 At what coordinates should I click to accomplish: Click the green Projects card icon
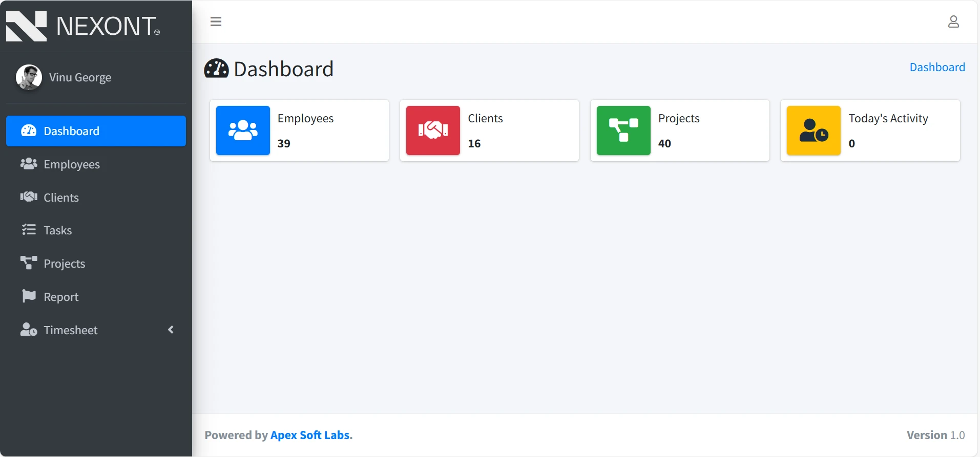coord(623,130)
